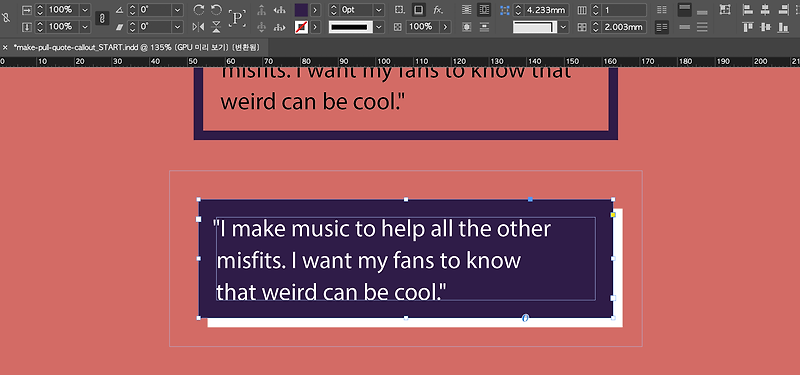Toggle constrain proportions for scaling link

[x=102, y=18]
